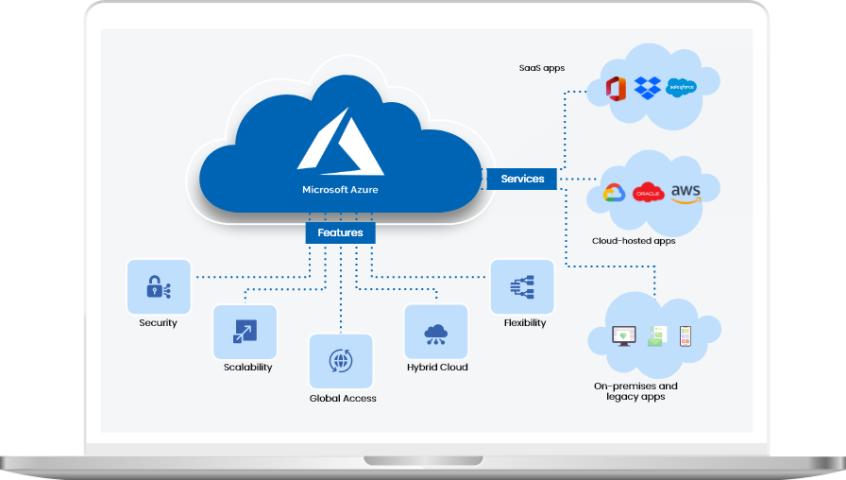
Task: Click the AWS logo
Action: tap(686, 192)
